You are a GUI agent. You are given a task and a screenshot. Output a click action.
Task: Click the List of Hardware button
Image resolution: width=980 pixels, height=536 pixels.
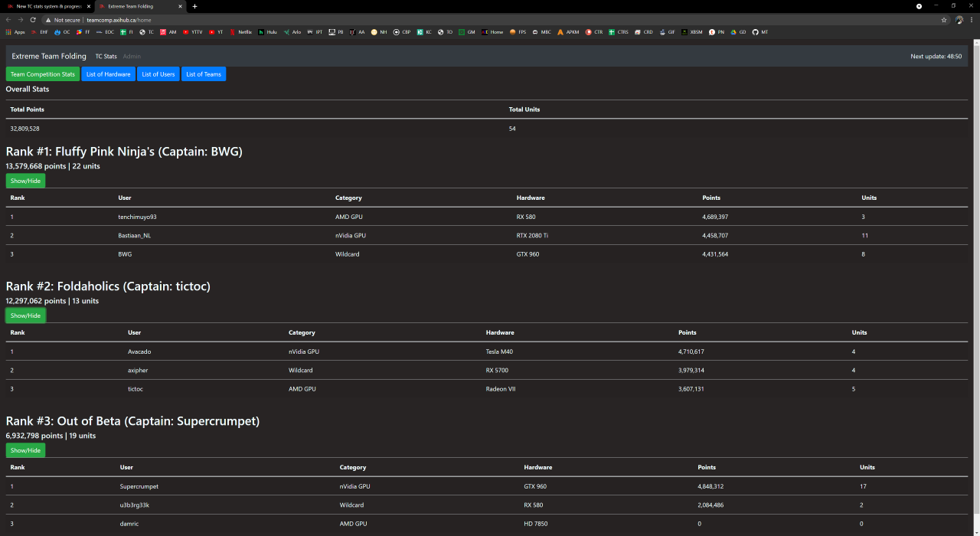(108, 74)
